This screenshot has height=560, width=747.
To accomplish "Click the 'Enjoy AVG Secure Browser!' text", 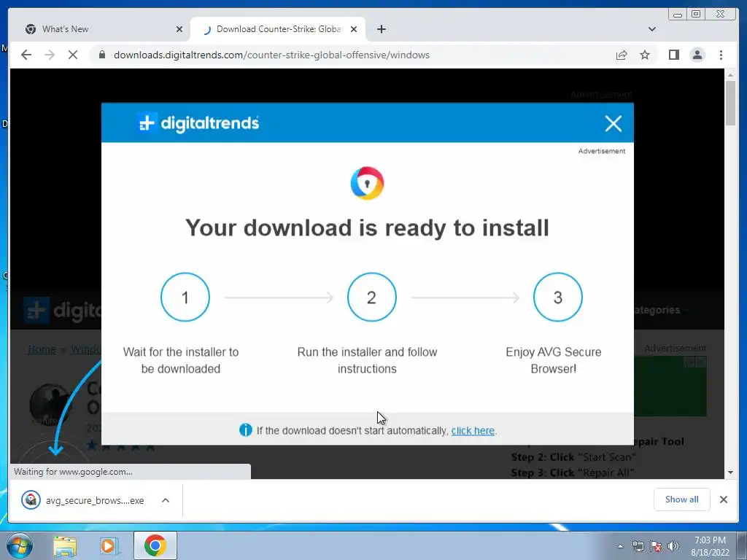I will coord(554,360).
